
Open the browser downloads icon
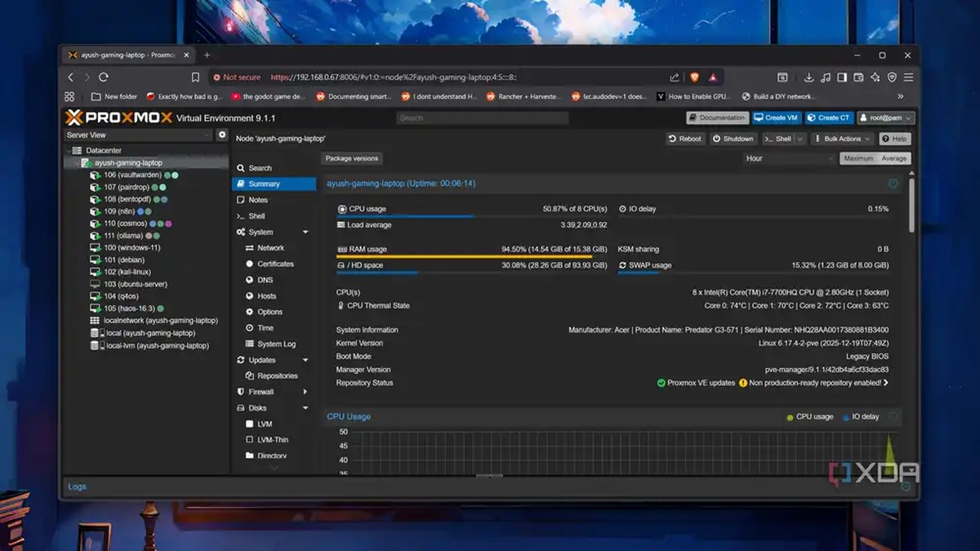coord(808,77)
